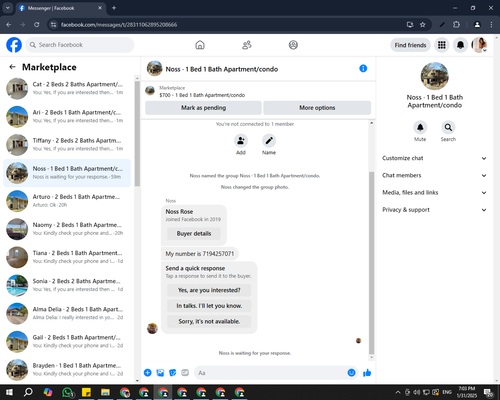The height and width of the screenshot is (400, 500).
Task: Choose a sticker icon in composer
Action: 173,373
